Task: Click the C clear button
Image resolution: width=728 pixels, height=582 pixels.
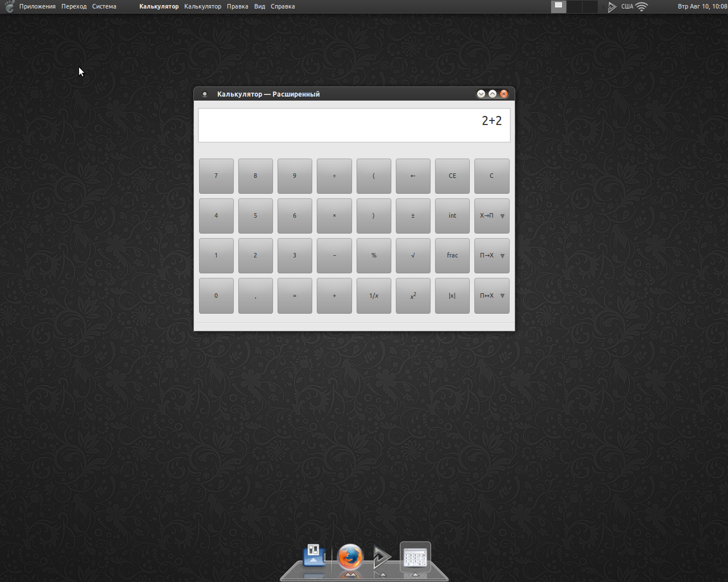Action: [x=492, y=176]
